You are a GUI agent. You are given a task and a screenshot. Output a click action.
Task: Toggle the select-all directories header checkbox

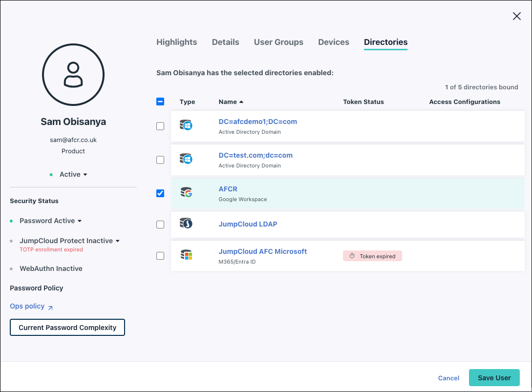[160, 102]
